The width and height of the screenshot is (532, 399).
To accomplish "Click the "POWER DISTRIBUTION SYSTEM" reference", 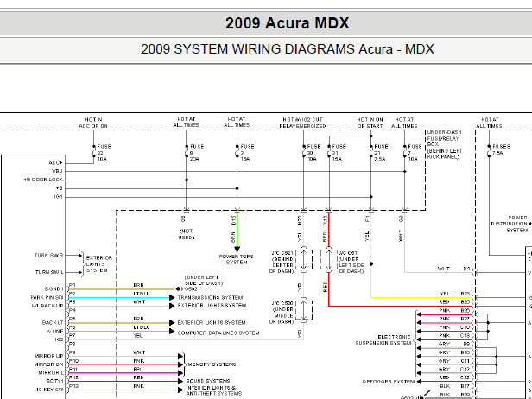I will [510, 224].
